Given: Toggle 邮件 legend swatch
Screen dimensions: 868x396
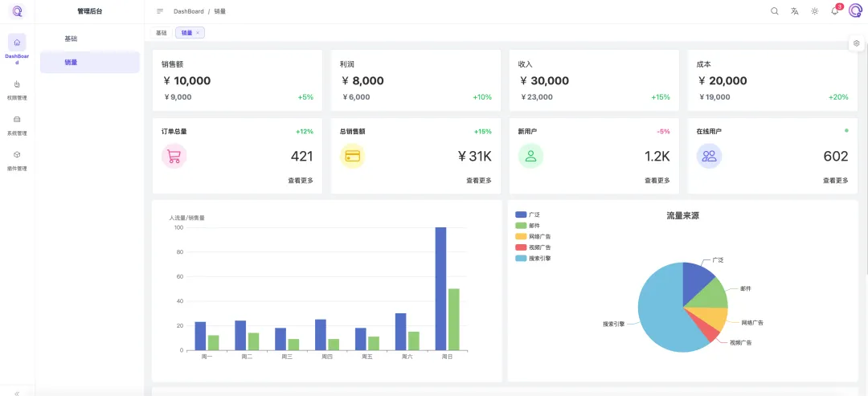Looking at the screenshot, I should coord(521,226).
